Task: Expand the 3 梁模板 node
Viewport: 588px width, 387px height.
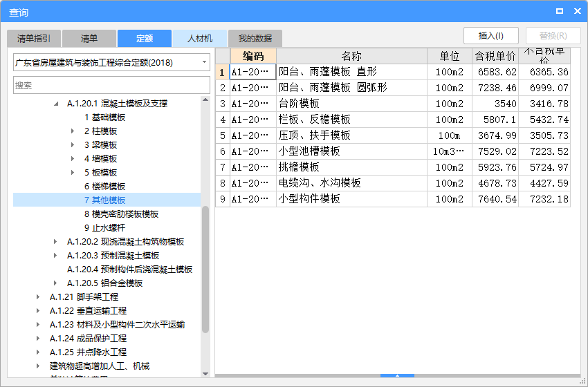Action: pyautogui.click(x=73, y=145)
